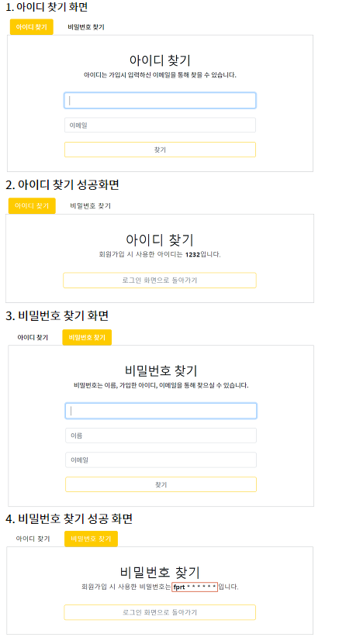Image resolution: width=339 pixels, height=644 pixels.
Task: Click 찾기 button in the 아이디 찾기 form
Action: click(x=161, y=150)
